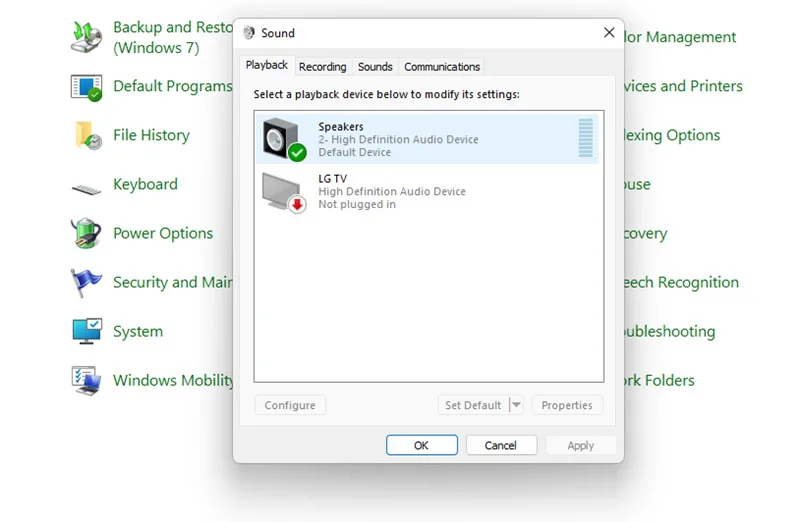Switch to the Communications tab
Image resolution: width=800 pixels, height=522 pixels.
(442, 67)
